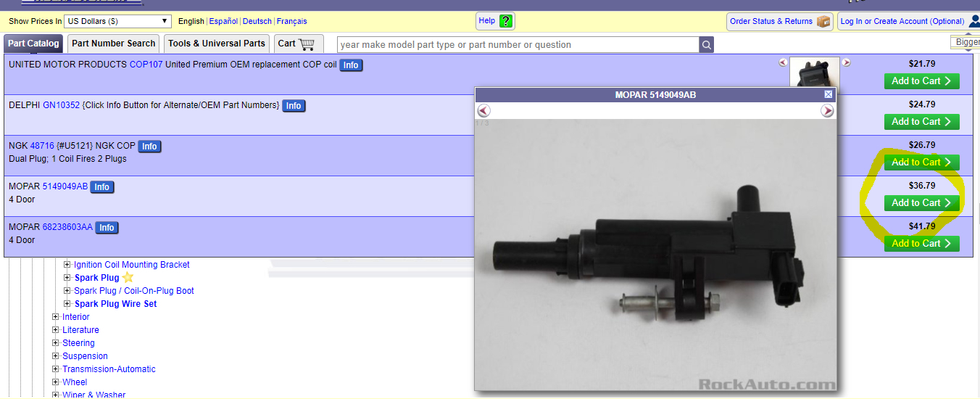Click the search magnifier icon
The height and width of the screenshot is (399, 980).
coord(706,45)
